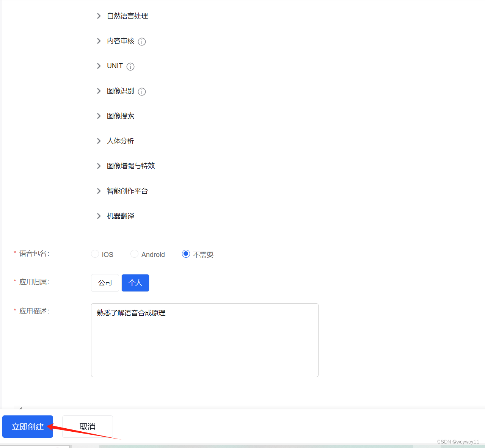Expand the 自然语言处理 category chevron
Viewport: 485px width, 448px height.
click(x=99, y=16)
